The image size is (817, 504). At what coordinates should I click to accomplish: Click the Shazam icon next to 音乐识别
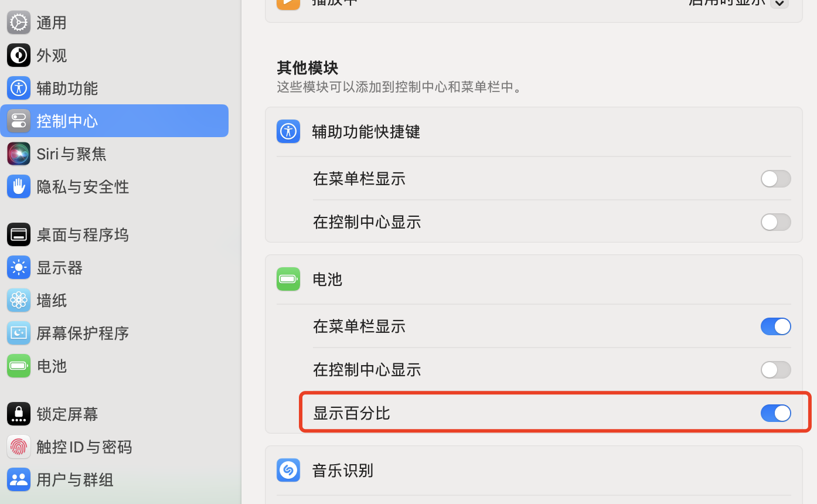(288, 470)
